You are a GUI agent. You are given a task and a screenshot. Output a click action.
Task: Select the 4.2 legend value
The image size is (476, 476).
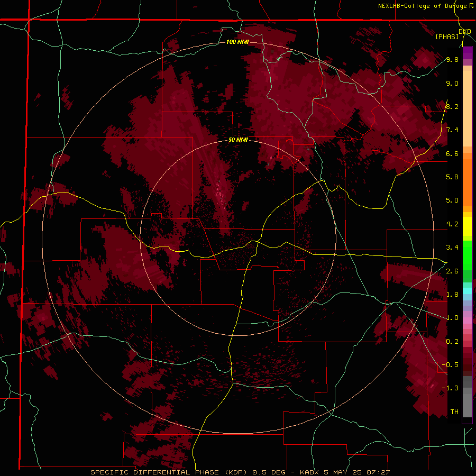(x=452, y=224)
